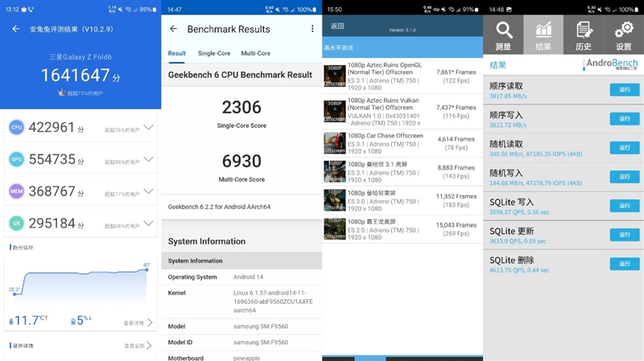Viewport: 644px width, 361px height.
Task: Tap the back arrow in AnTuTu results header
Action: 15,29
